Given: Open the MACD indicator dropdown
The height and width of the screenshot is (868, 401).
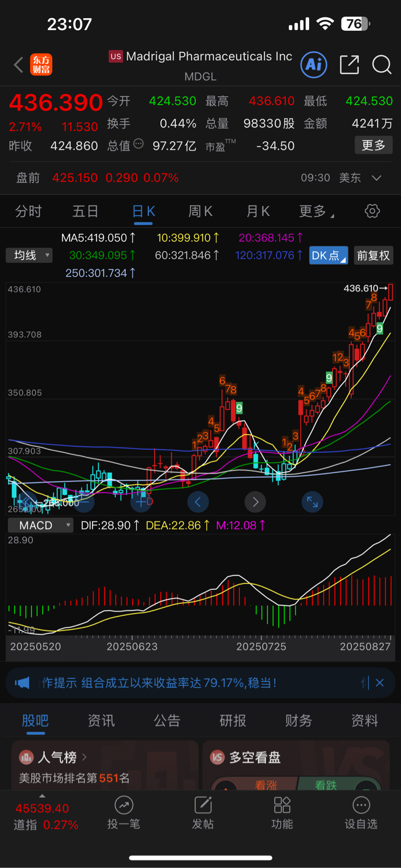Looking at the screenshot, I should pyautogui.click(x=40, y=525).
